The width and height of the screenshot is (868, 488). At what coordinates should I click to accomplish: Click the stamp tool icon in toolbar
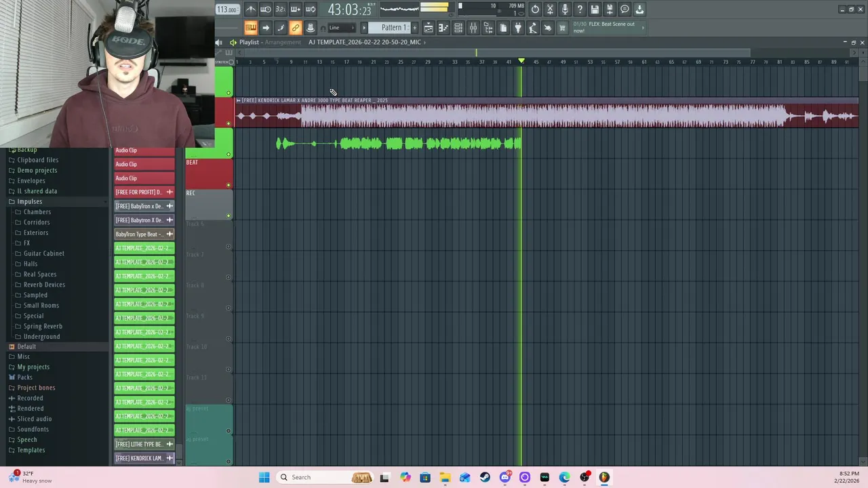coord(310,28)
